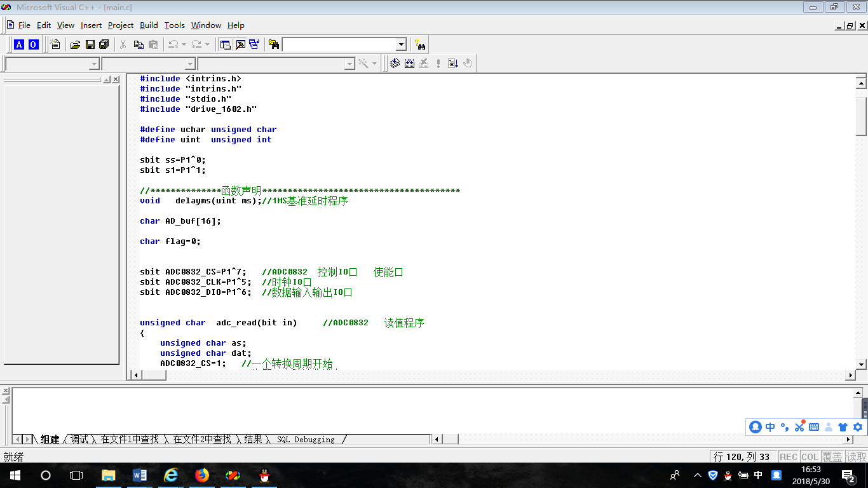868x488 pixels.
Task: Click the Build icon in build toolbar
Action: (x=409, y=64)
